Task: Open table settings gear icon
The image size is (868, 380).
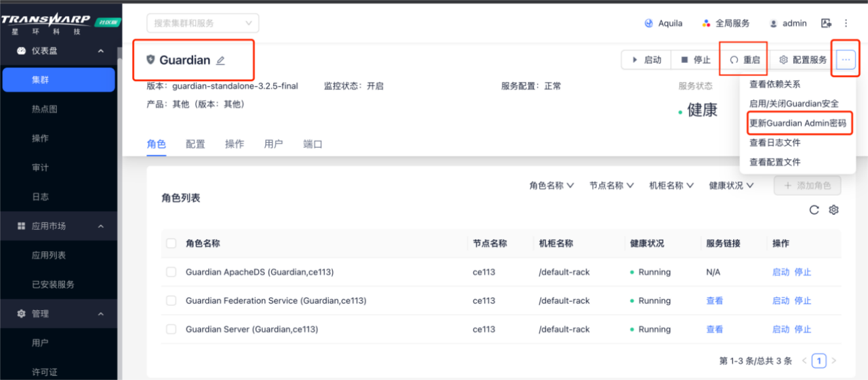Action: pos(834,210)
